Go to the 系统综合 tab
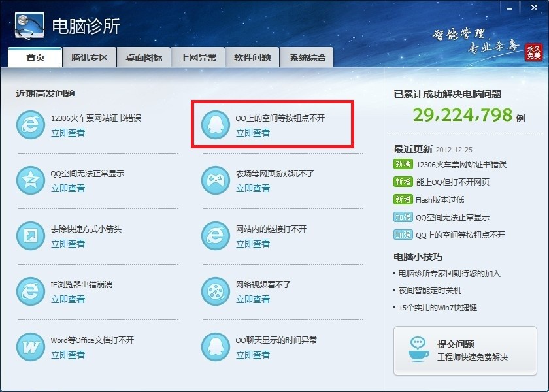The image size is (549, 392). click(x=307, y=57)
